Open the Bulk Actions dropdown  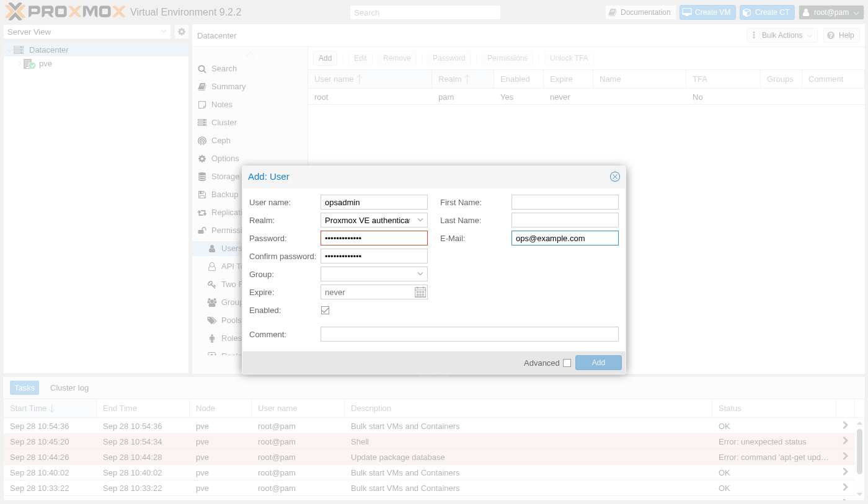coord(782,35)
